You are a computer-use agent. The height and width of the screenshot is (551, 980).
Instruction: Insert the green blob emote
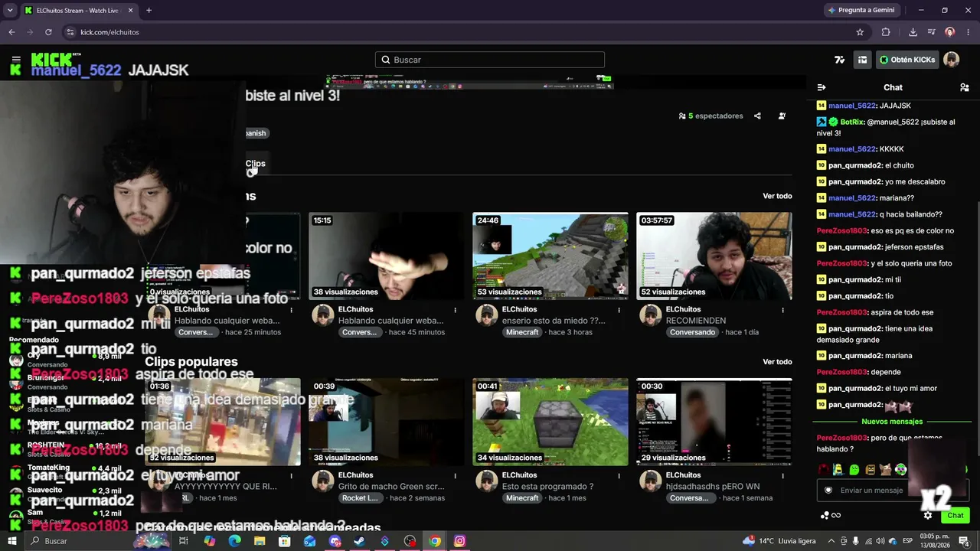tap(854, 470)
